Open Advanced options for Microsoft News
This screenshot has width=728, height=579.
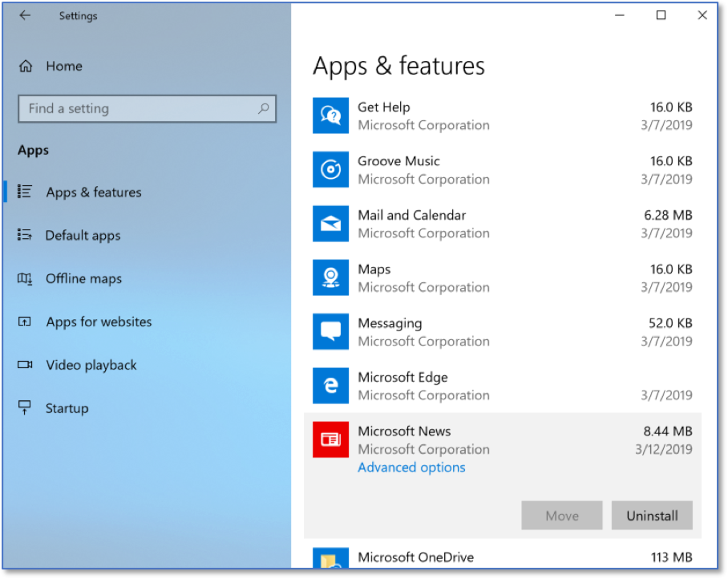[411, 467]
